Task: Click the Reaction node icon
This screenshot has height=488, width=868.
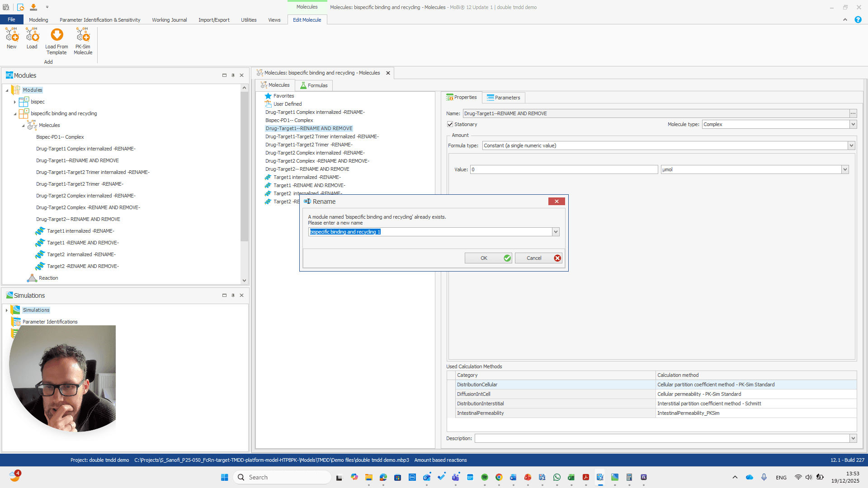Action: 32,278
